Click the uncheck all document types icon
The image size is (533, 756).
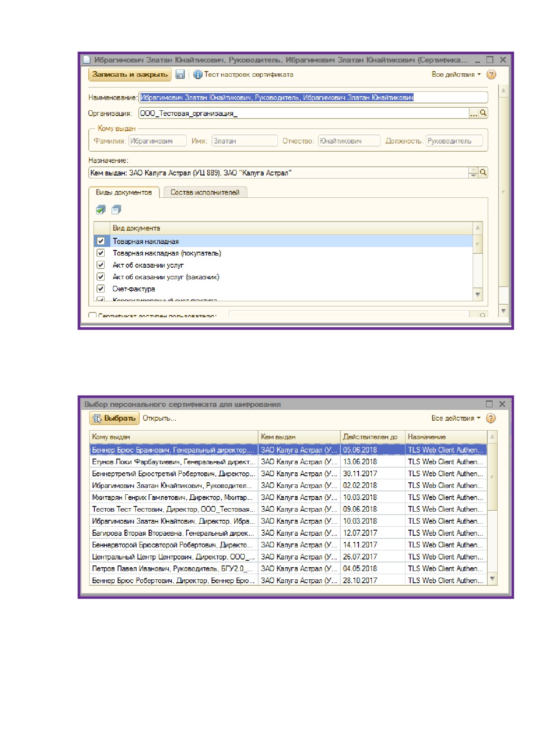click(x=116, y=209)
